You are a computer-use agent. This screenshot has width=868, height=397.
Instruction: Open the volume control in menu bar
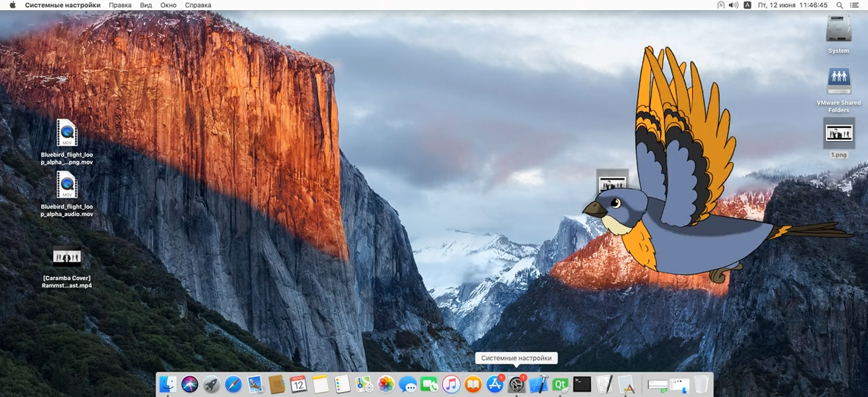[733, 5]
